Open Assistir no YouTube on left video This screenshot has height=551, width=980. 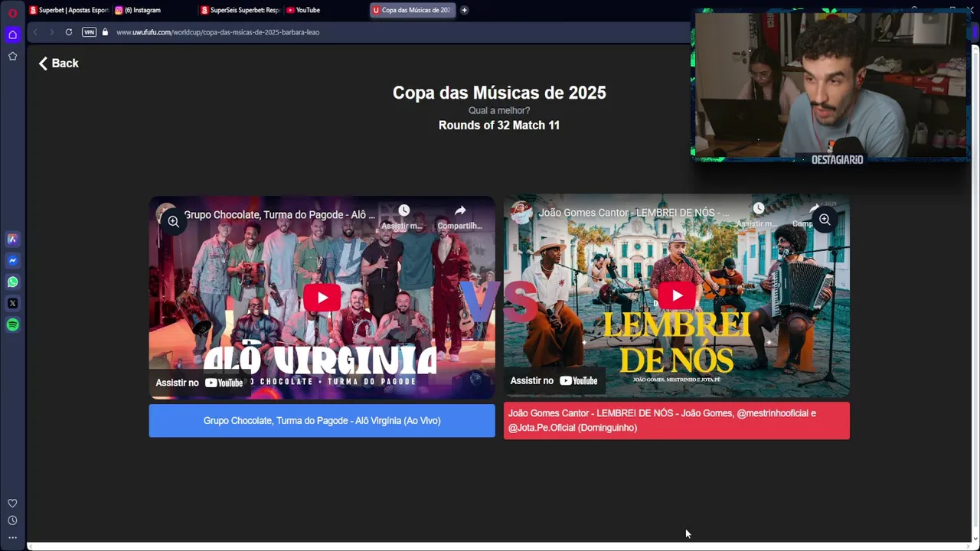199,383
